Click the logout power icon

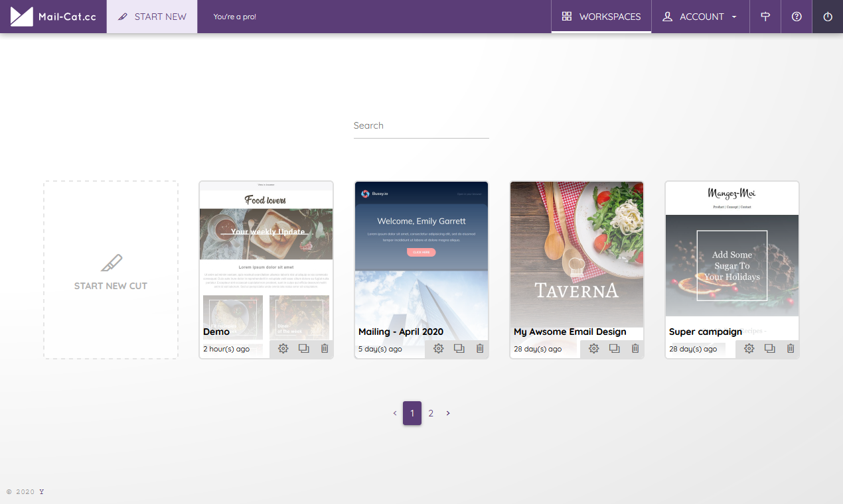tap(827, 17)
